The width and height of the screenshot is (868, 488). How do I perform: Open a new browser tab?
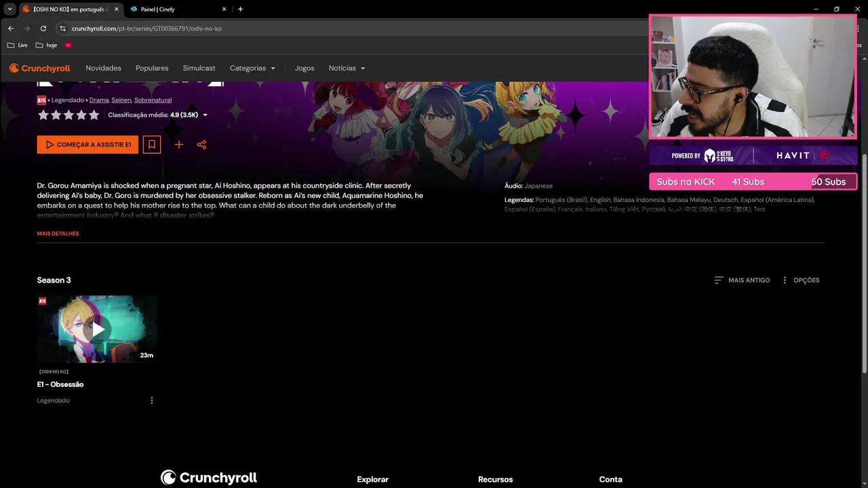240,9
